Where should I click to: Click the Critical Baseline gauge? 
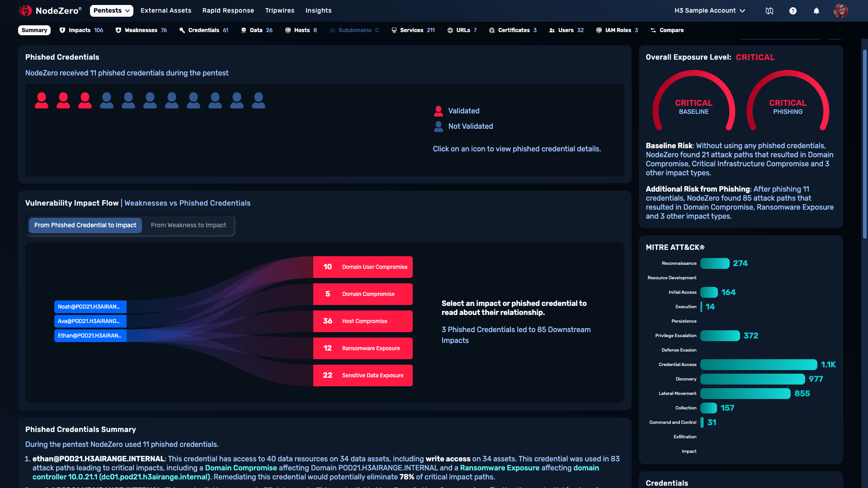coord(694,100)
